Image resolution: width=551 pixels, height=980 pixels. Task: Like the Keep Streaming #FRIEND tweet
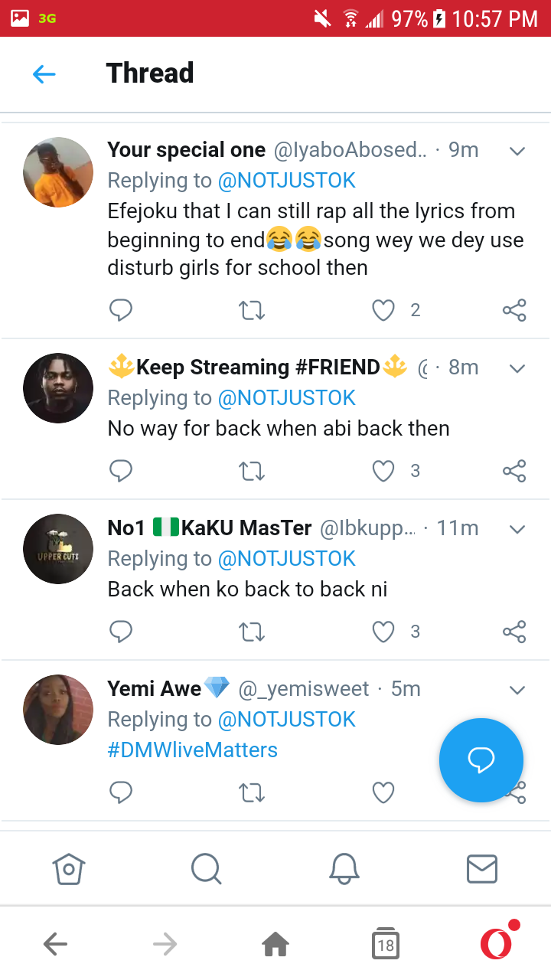[x=383, y=471]
